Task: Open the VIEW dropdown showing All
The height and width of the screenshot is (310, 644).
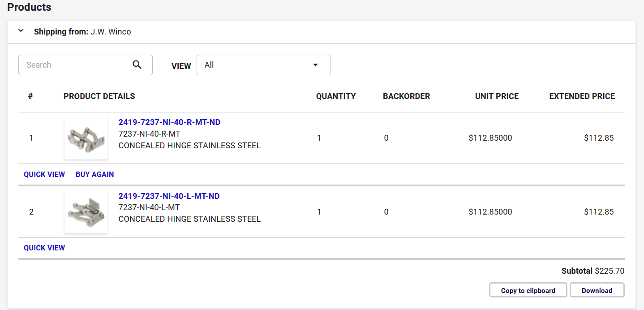Action: (263, 65)
